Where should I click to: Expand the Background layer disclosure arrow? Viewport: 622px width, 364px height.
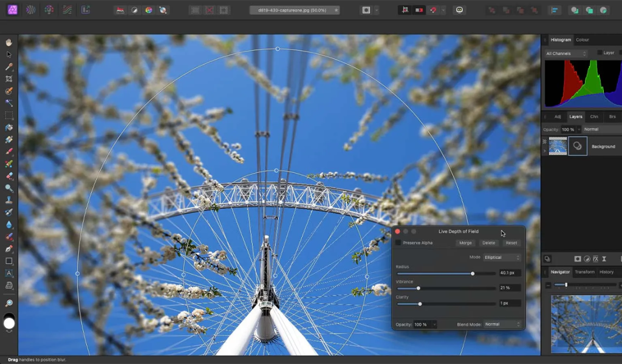(545, 151)
